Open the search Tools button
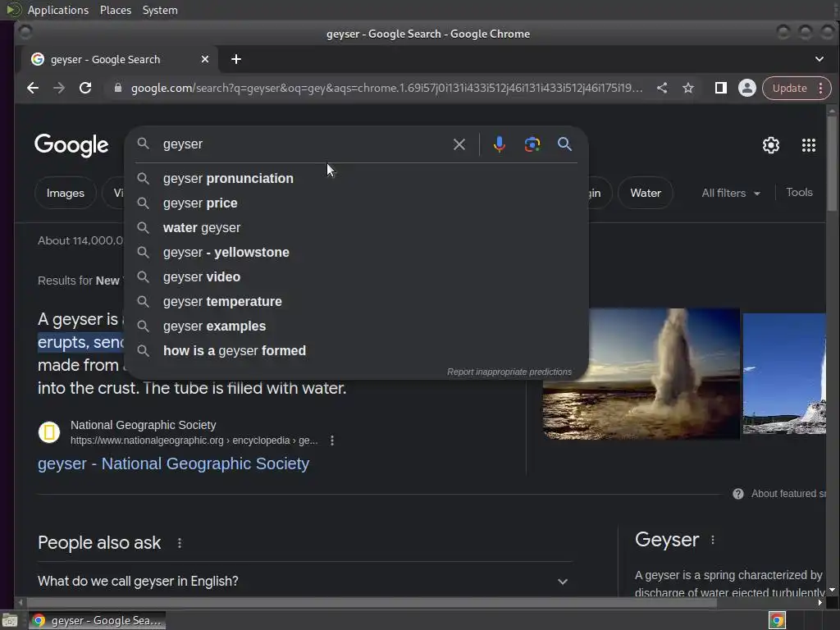840x630 pixels. 799,192
